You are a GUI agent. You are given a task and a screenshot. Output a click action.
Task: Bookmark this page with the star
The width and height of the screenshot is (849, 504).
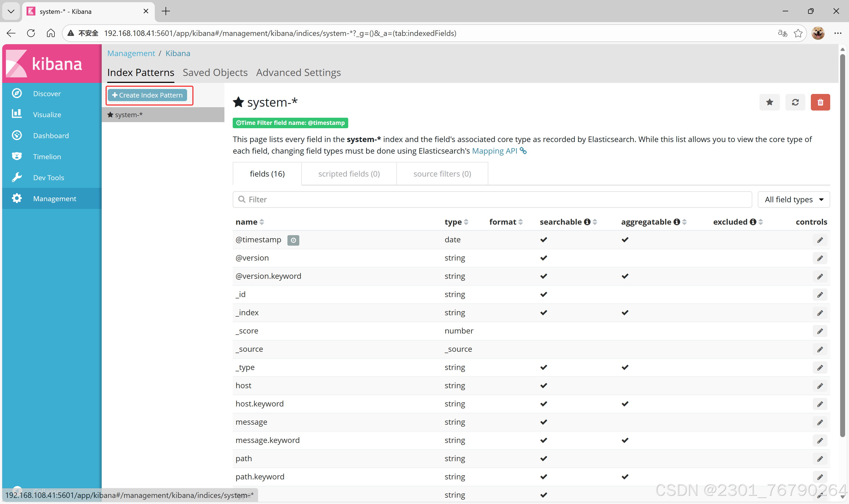click(798, 33)
